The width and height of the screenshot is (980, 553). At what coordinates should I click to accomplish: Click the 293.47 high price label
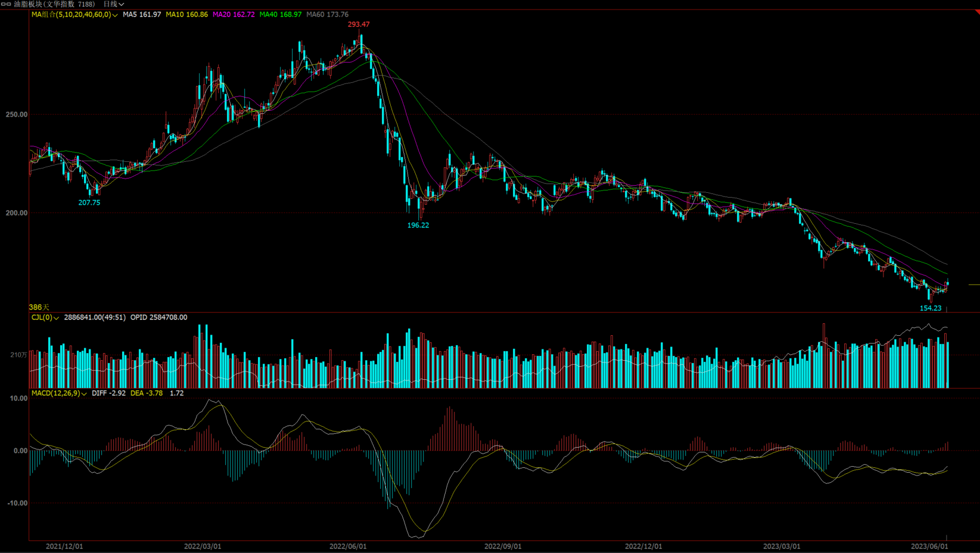click(359, 24)
